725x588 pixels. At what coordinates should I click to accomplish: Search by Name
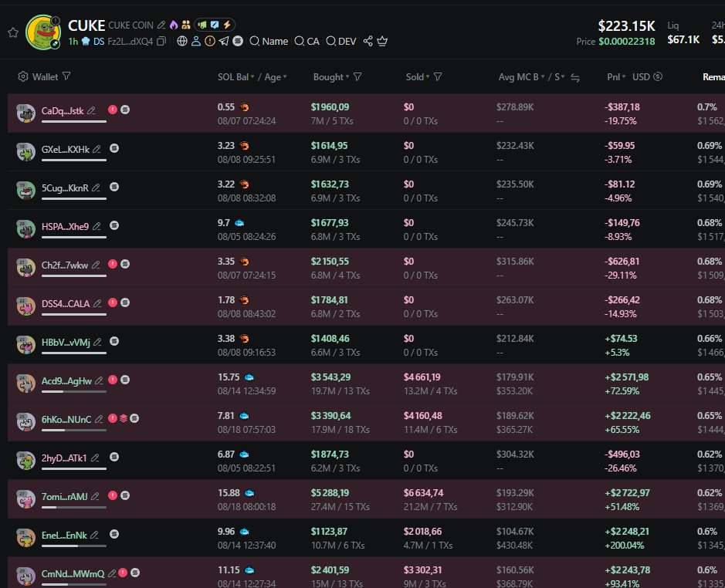tap(269, 41)
